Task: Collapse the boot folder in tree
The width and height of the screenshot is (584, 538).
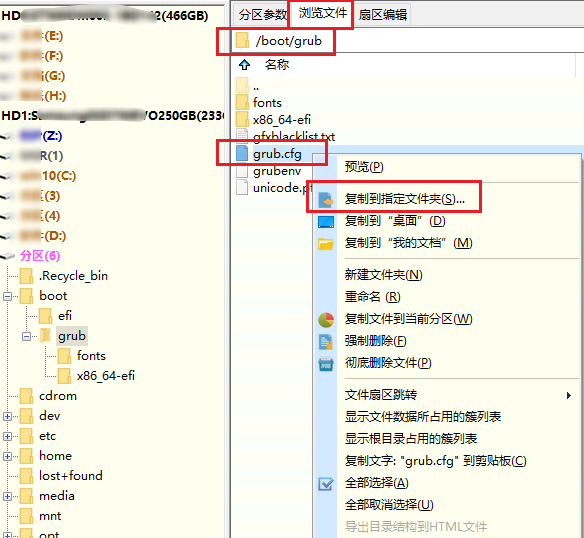Action: [x=7, y=297]
